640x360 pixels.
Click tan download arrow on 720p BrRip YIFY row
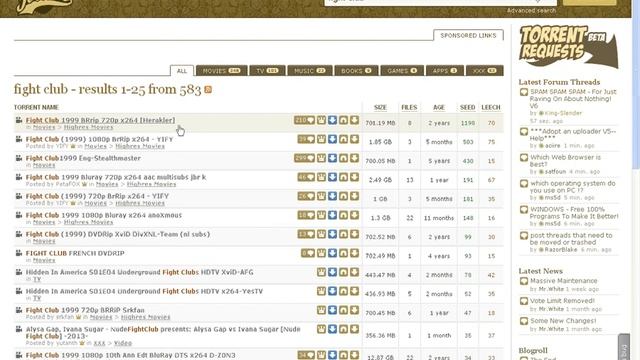click(x=355, y=196)
